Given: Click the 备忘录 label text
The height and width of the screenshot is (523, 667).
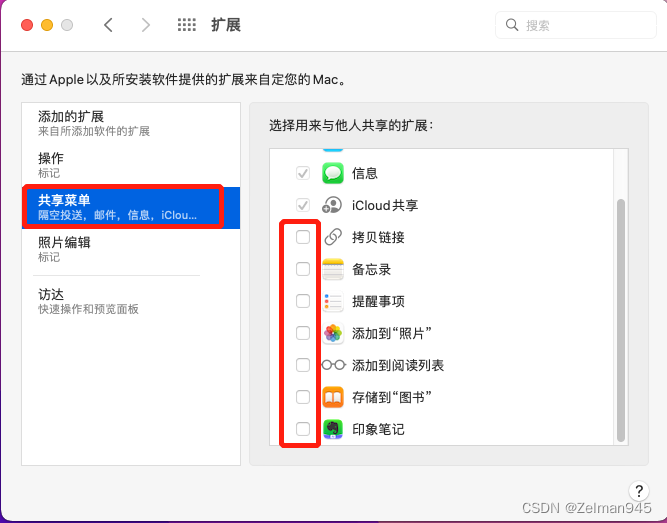Looking at the screenshot, I should click(371, 269).
